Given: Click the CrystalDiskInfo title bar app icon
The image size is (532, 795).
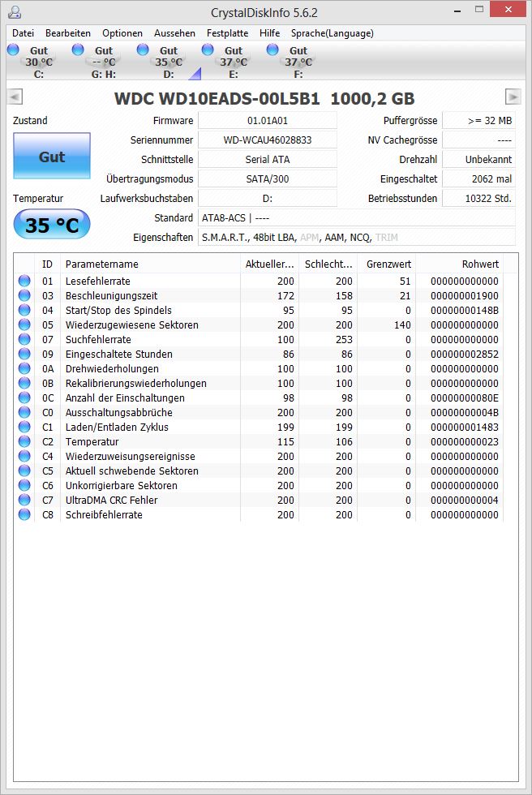Looking at the screenshot, I should 15,12.
